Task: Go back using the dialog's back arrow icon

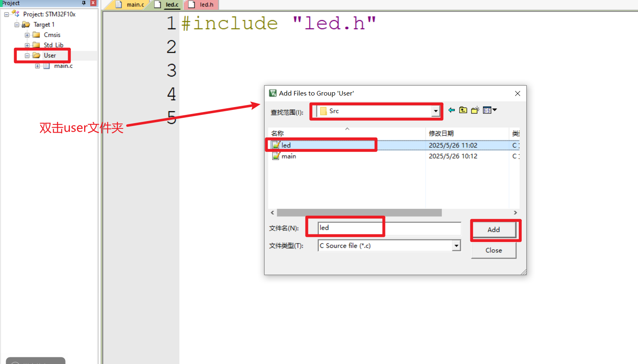Action: coord(451,110)
